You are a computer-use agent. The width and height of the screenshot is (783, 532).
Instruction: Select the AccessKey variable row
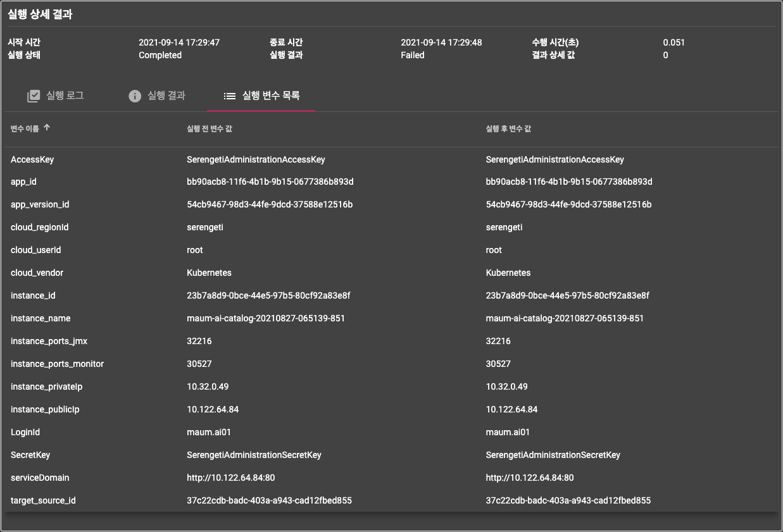tap(32, 159)
